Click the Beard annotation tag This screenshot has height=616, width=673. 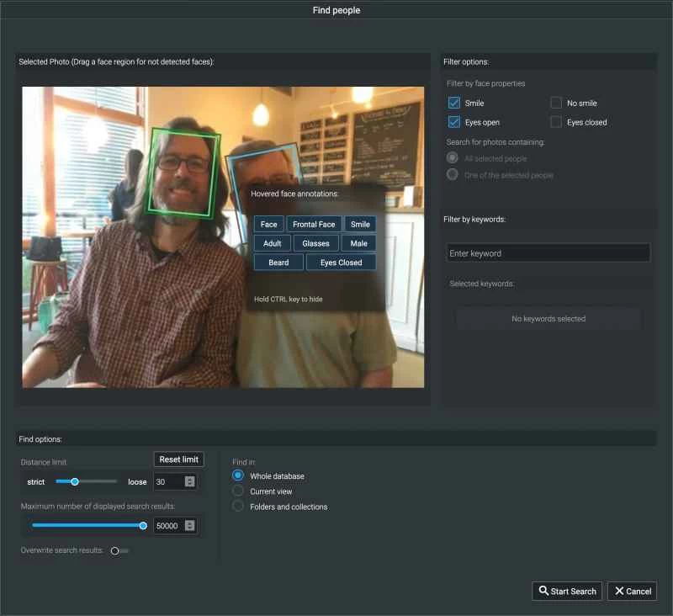click(278, 263)
